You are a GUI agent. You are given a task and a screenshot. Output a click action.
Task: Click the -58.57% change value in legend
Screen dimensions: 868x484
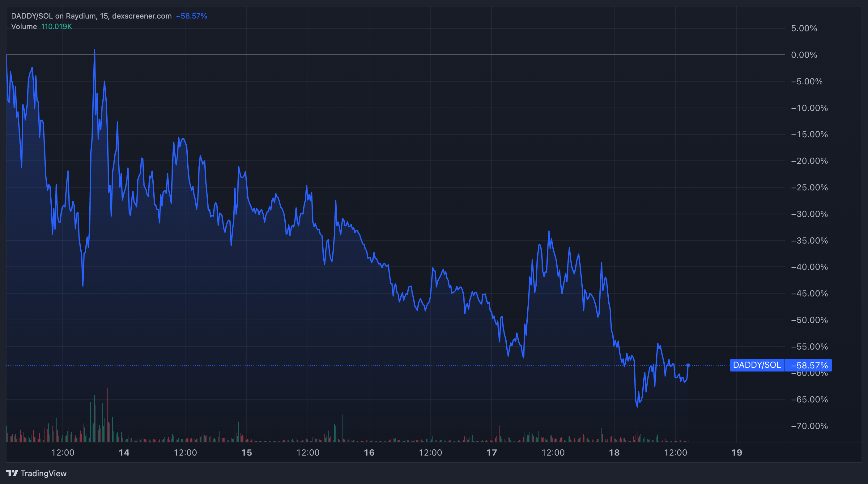(191, 16)
